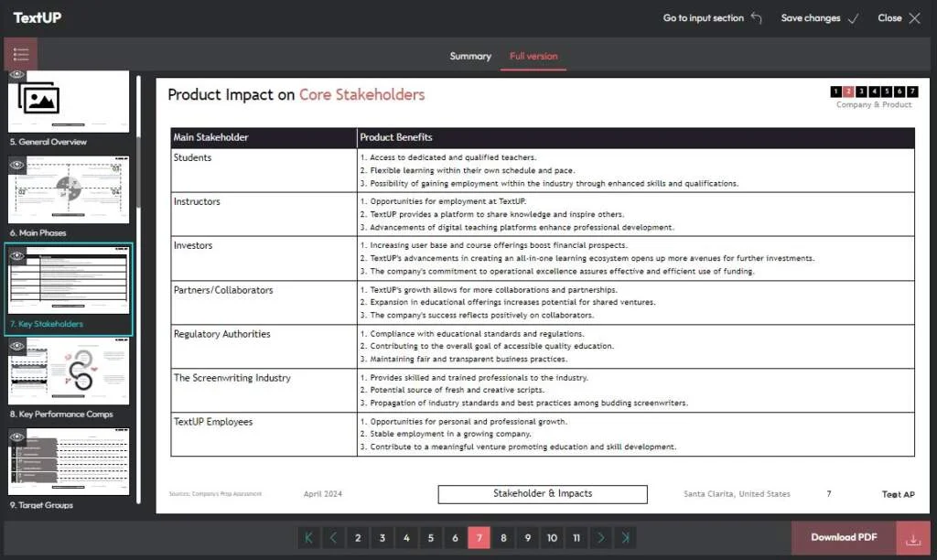Screen dimensions: 937x560
Task: Go to page 8
Action: pyautogui.click(x=504, y=538)
